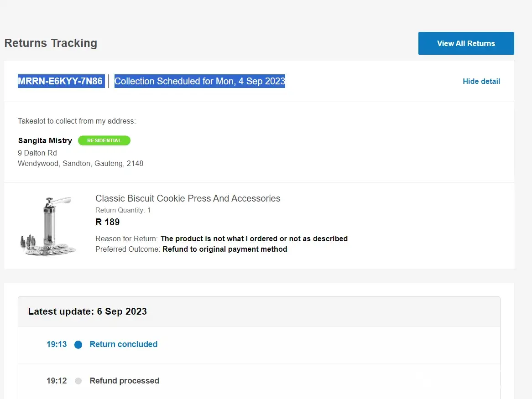Collapse details with Hide detail link
This screenshot has width=532, height=399.
pos(481,81)
